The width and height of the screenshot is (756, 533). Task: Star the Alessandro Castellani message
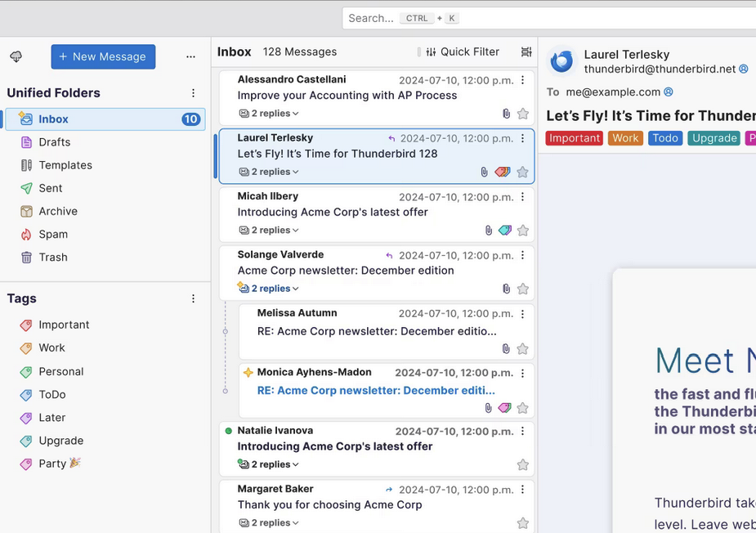(522, 114)
